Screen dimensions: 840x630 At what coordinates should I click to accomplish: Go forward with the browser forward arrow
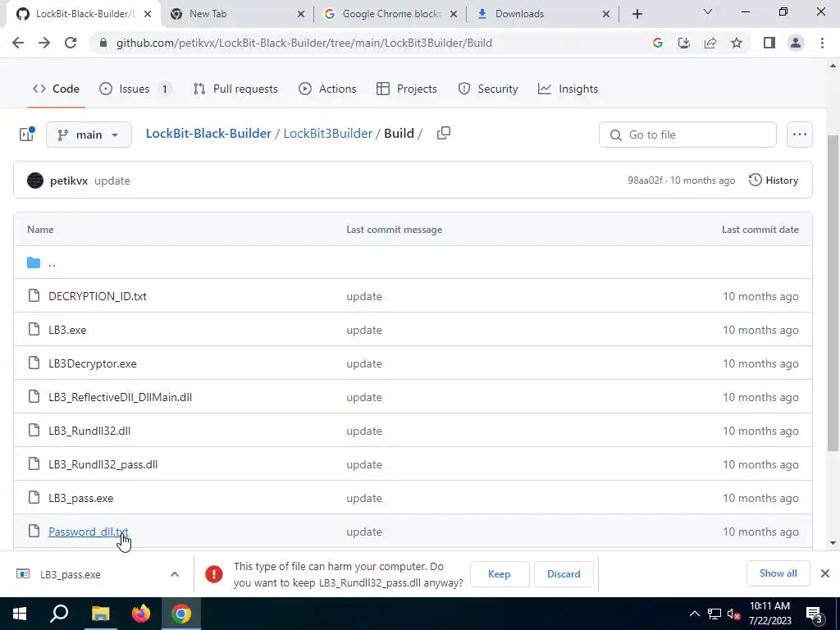44,43
